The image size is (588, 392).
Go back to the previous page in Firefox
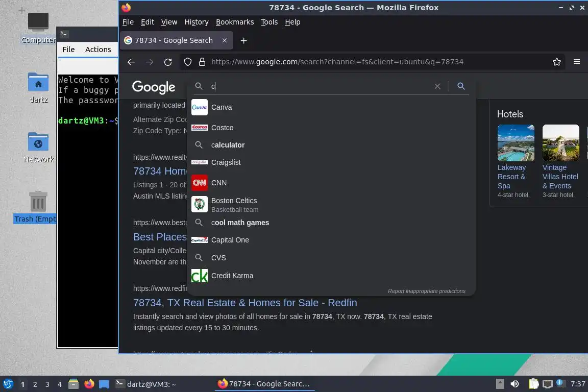131,62
